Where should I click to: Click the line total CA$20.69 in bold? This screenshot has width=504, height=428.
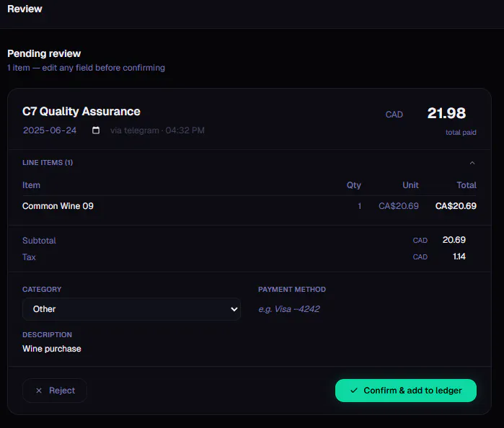point(456,206)
